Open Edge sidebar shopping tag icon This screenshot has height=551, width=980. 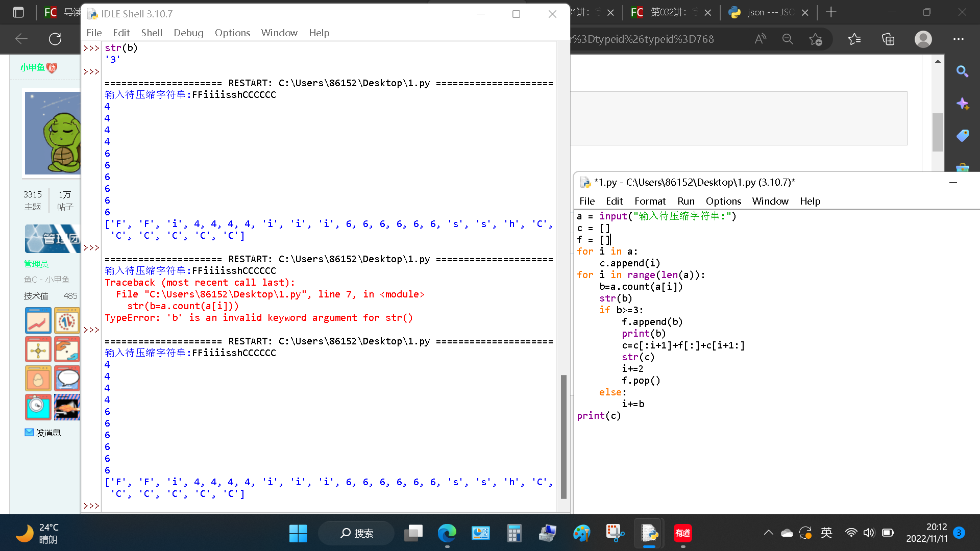click(x=962, y=136)
